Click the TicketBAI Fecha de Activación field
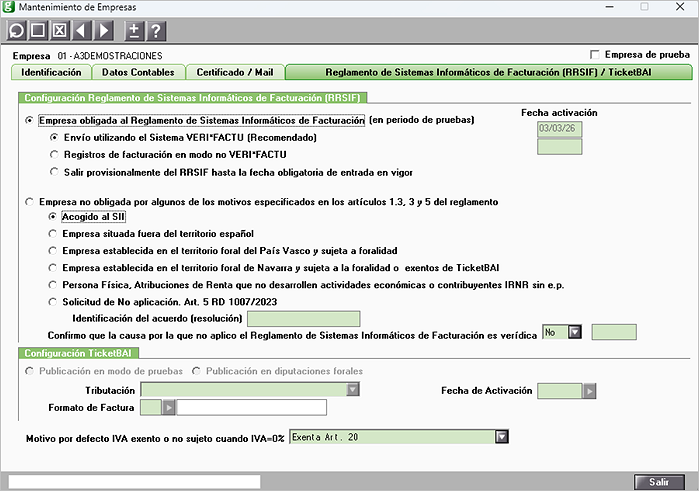The width and height of the screenshot is (699, 491). (560, 391)
